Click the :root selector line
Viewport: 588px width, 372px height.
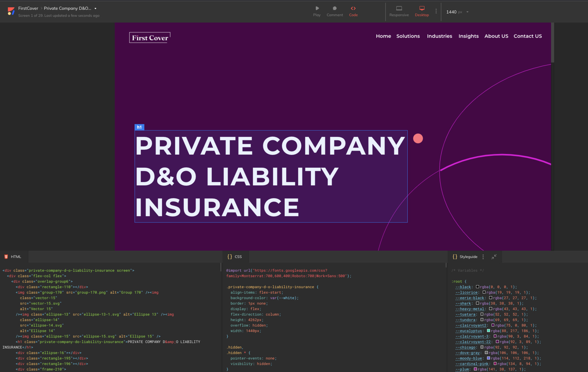[x=459, y=281]
